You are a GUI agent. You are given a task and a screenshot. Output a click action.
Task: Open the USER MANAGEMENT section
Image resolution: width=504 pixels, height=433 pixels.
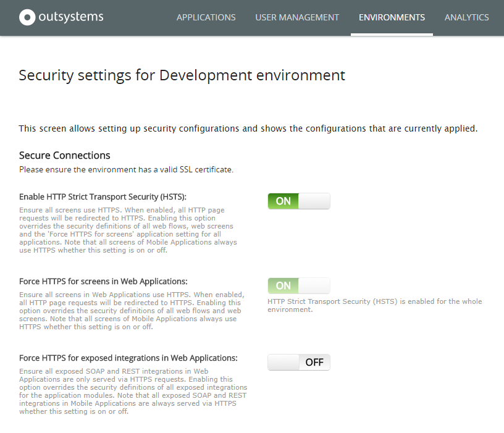tap(297, 17)
